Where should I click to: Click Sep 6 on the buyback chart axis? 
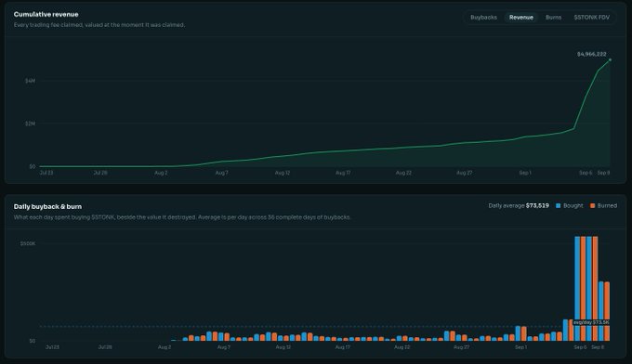pos(580,347)
